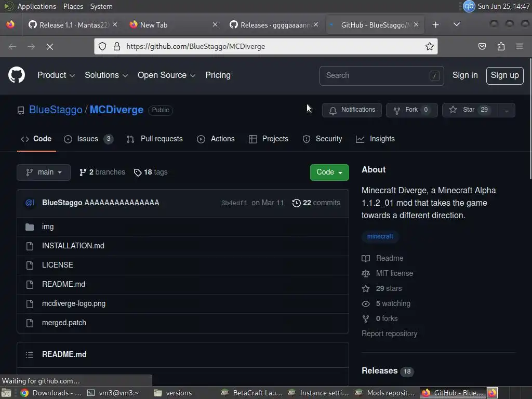Open the MCDiverge repository name link

116,110
